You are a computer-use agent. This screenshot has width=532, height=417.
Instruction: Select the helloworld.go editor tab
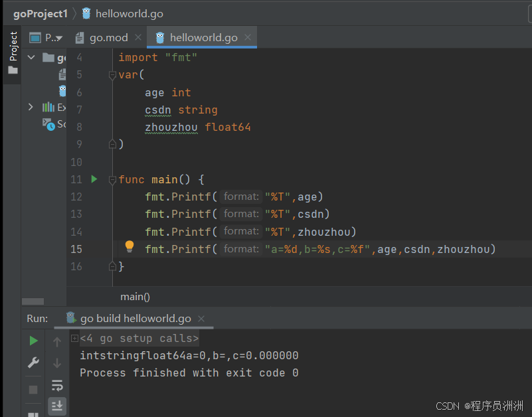203,38
